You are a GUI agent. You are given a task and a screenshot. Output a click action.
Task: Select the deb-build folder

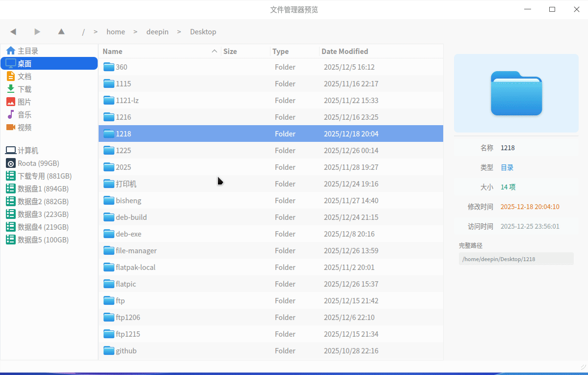271,217
